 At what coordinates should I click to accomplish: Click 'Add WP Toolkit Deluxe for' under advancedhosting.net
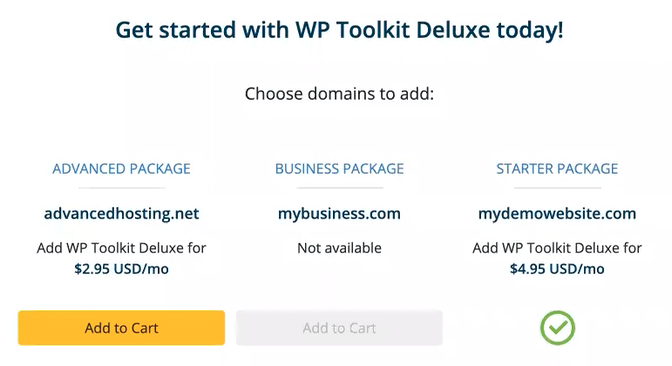pos(121,248)
